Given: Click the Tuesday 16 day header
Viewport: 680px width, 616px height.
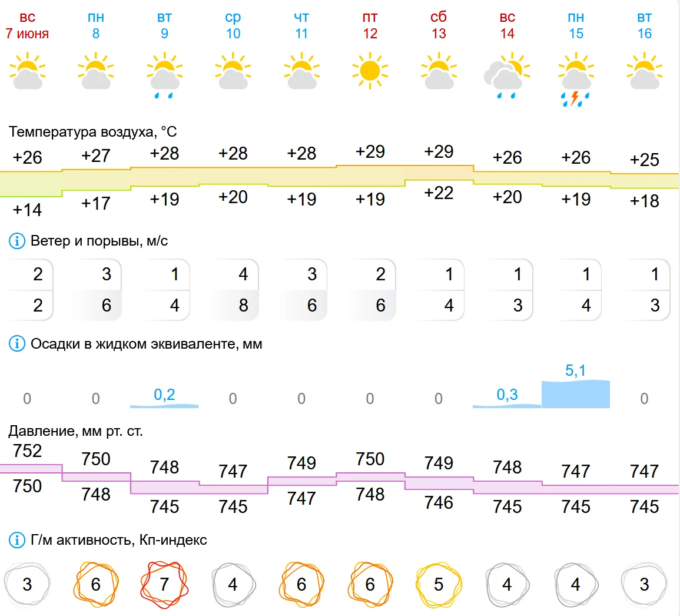Looking at the screenshot, I should pos(645,25).
